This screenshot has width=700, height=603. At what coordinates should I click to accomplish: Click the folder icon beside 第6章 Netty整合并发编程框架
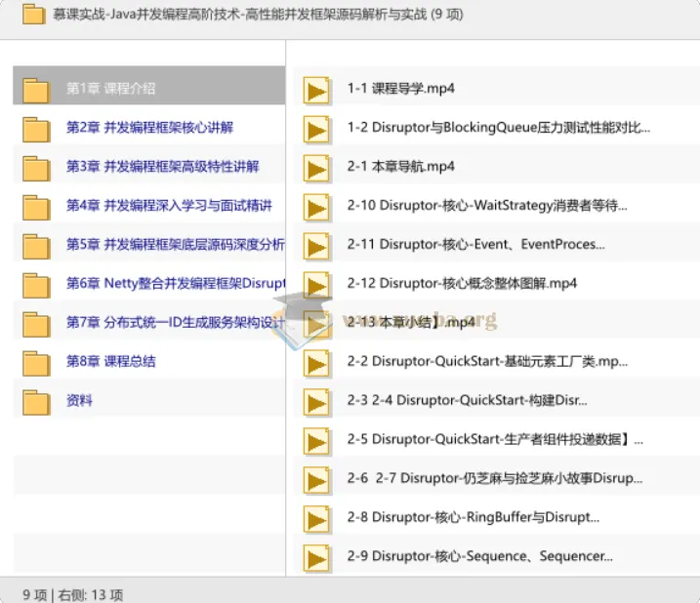36,286
